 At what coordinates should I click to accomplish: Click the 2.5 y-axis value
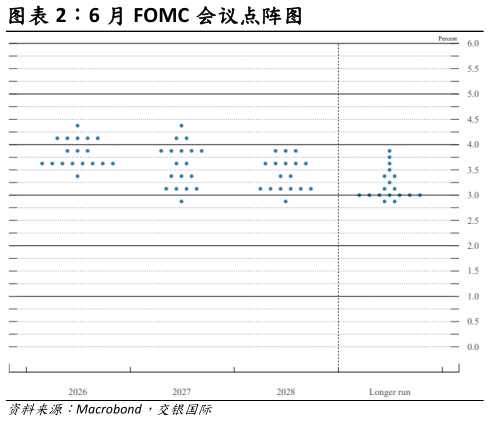click(x=473, y=220)
